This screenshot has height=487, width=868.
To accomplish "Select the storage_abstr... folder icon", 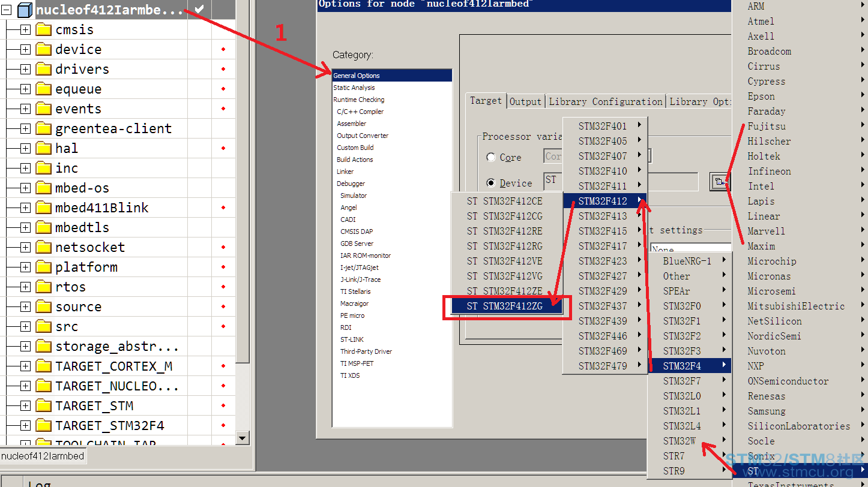I will click(x=43, y=346).
